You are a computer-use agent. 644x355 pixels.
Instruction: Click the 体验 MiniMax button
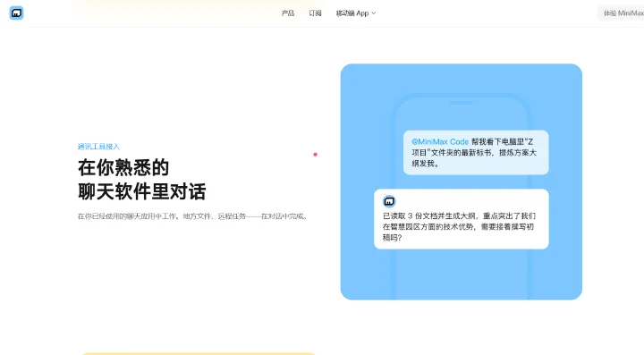click(621, 13)
